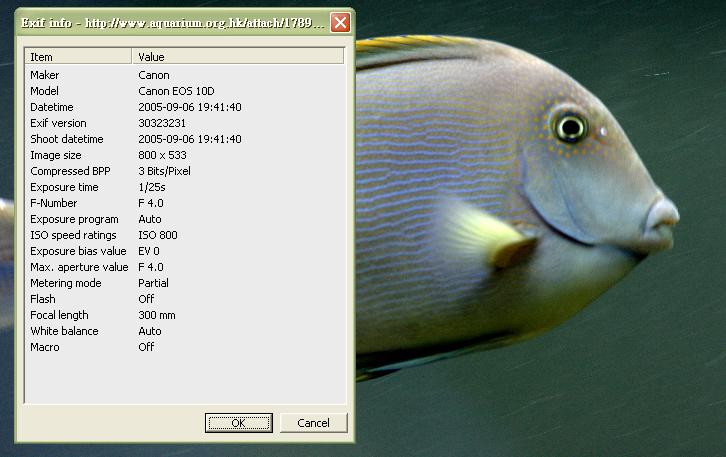726x457 pixels.
Task: Select the Exposure time row label
Action: [64, 187]
